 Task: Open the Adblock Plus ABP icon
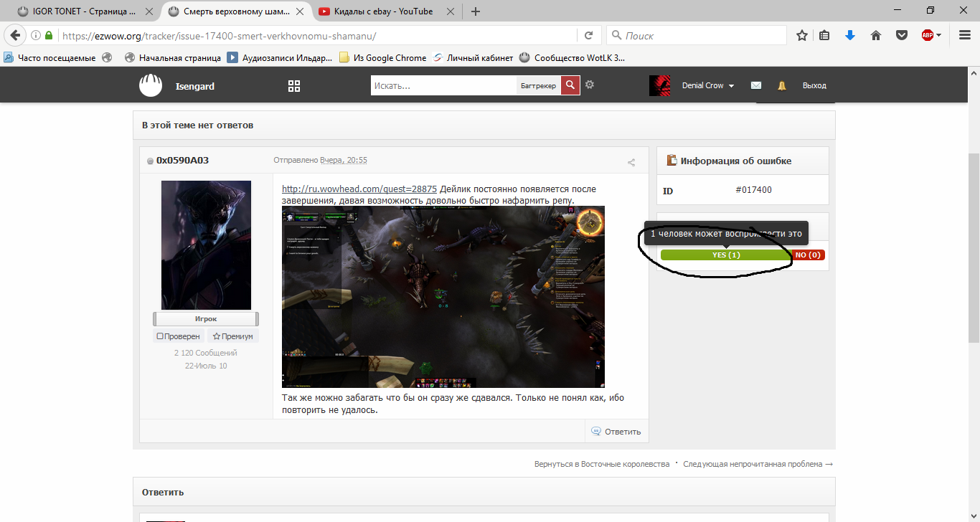click(928, 35)
